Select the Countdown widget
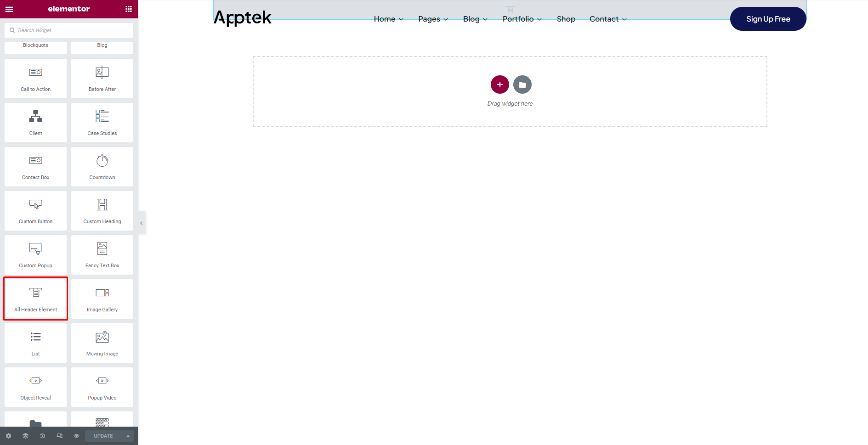 point(102,167)
